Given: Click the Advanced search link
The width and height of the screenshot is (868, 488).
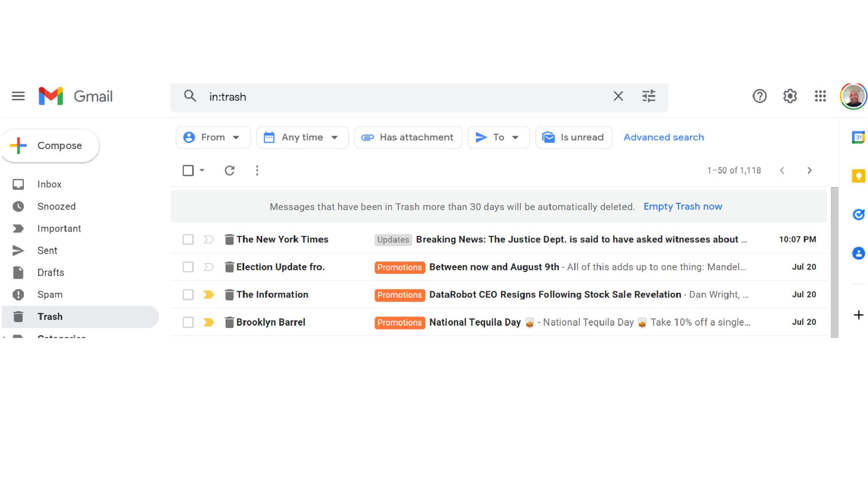Looking at the screenshot, I should (x=663, y=138).
